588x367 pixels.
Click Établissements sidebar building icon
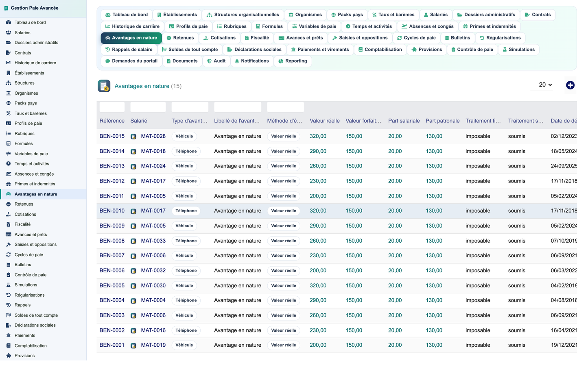pos(9,73)
